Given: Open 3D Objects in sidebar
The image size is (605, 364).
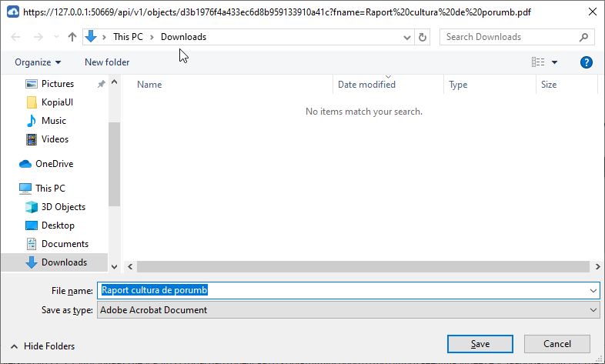Looking at the screenshot, I should click(x=63, y=207).
